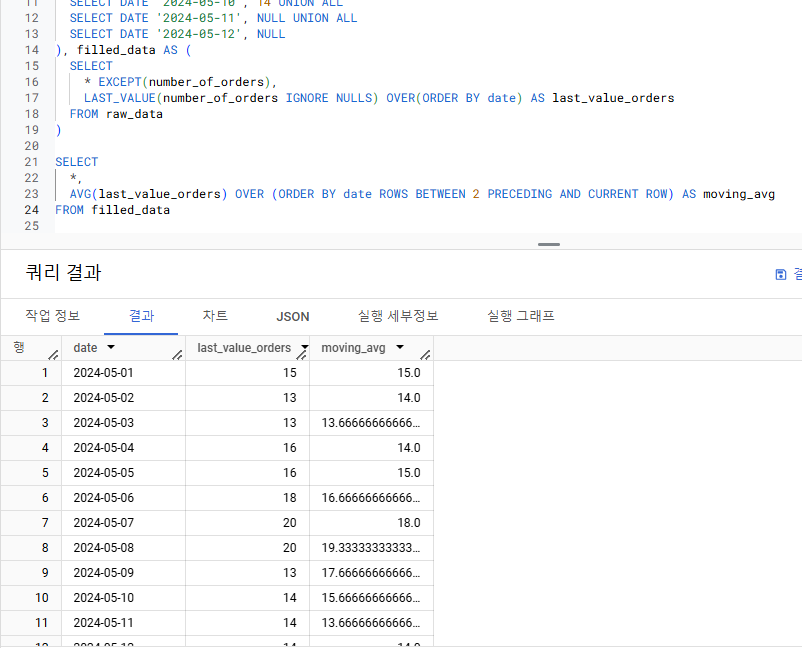Open the 실행 그래프 tab
802x648 pixels.
click(x=521, y=316)
